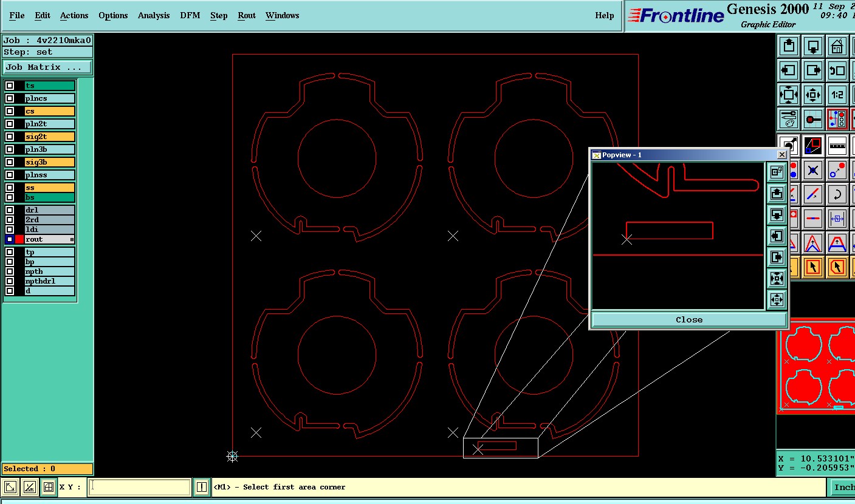Click the Close button in Popview window
The height and width of the screenshot is (504, 855).
(x=689, y=319)
